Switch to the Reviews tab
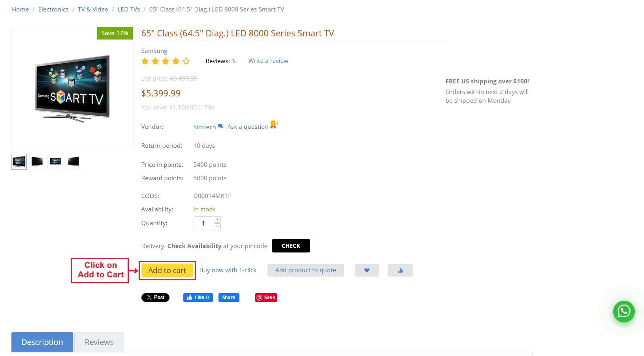The width and height of the screenshot is (644, 356). [99, 342]
